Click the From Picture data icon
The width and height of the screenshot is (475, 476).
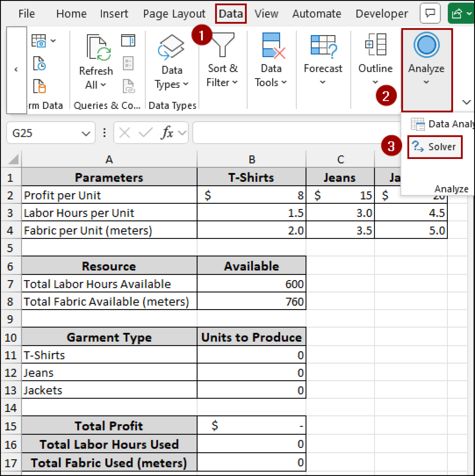point(39,41)
